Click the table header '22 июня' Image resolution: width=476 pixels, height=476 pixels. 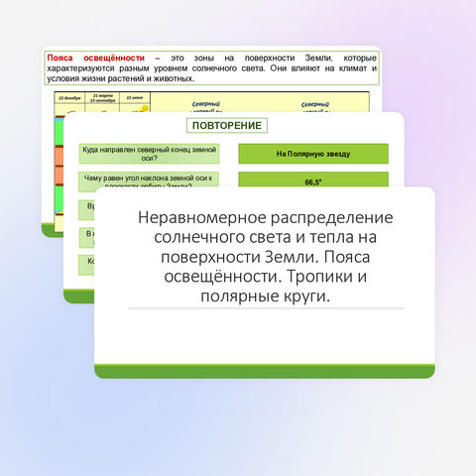point(135,98)
